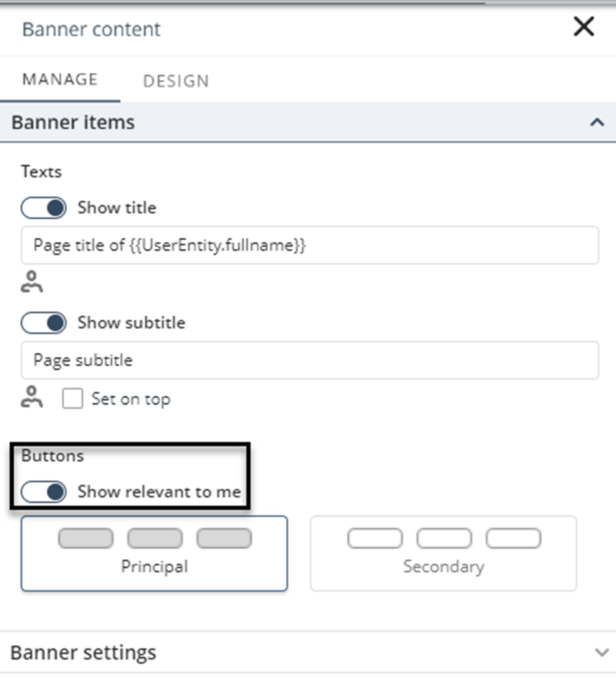Click the Banner settings header text
Image resolution: width=616 pixels, height=690 pixels.
pos(83,653)
